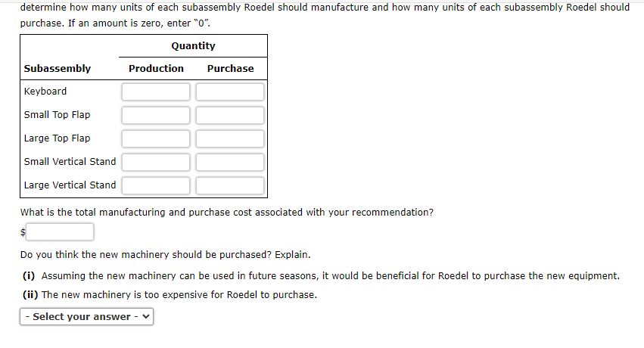Focus the Large Top Flap Production field
The width and height of the screenshot is (644, 348).
tap(156, 138)
